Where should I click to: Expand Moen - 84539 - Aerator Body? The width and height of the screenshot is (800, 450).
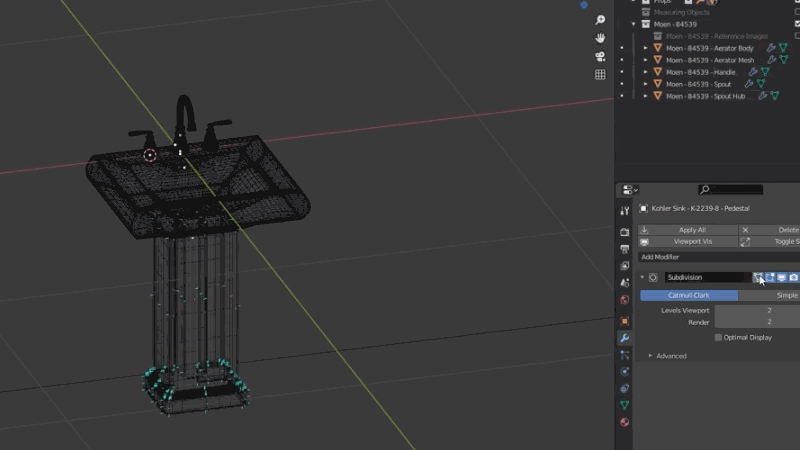tap(645, 48)
